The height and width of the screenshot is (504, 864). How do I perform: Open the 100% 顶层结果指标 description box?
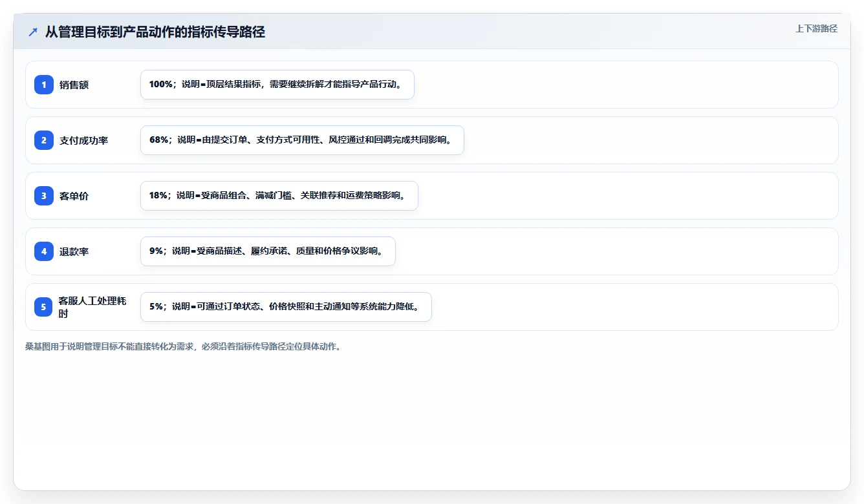click(x=277, y=85)
